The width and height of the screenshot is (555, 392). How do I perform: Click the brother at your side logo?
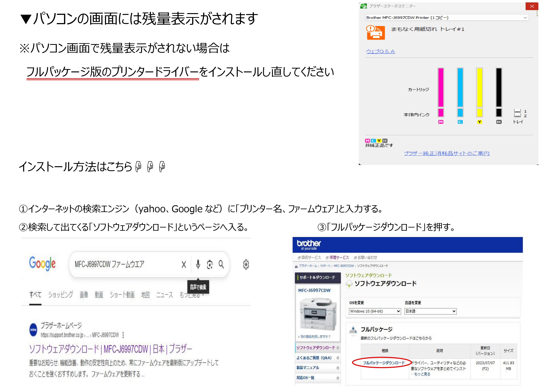coord(309,245)
